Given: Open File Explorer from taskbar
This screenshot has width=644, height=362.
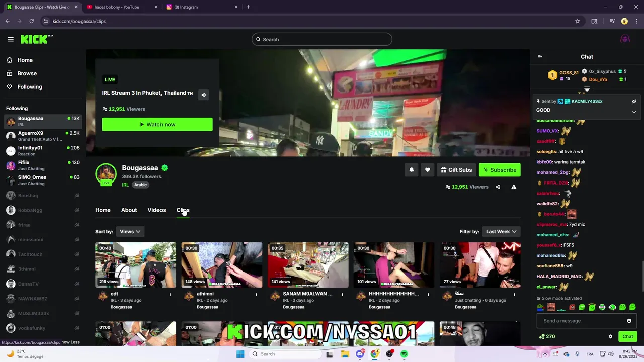Looking at the screenshot, I should click(345, 354).
